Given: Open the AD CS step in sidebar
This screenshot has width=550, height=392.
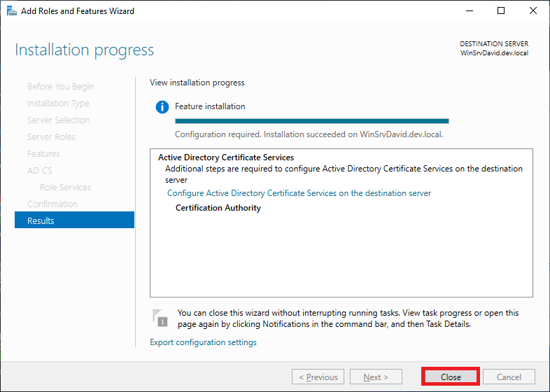Looking at the screenshot, I should [40, 171].
